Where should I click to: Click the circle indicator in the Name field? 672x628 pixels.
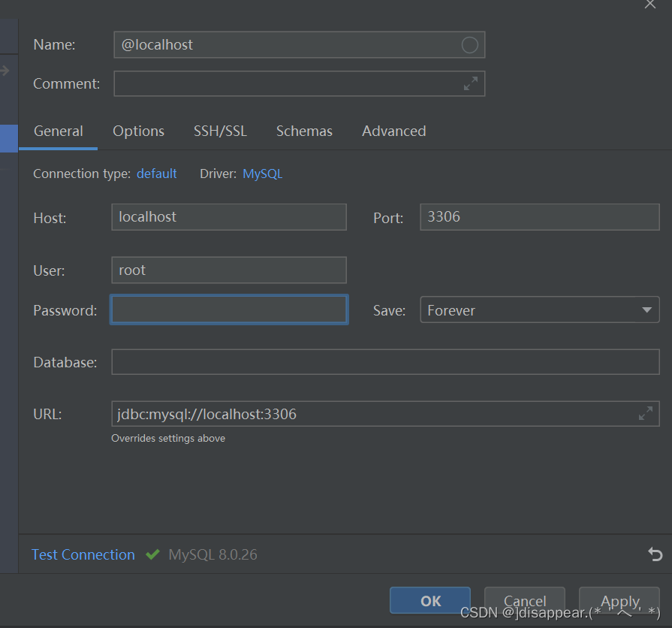(469, 44)
